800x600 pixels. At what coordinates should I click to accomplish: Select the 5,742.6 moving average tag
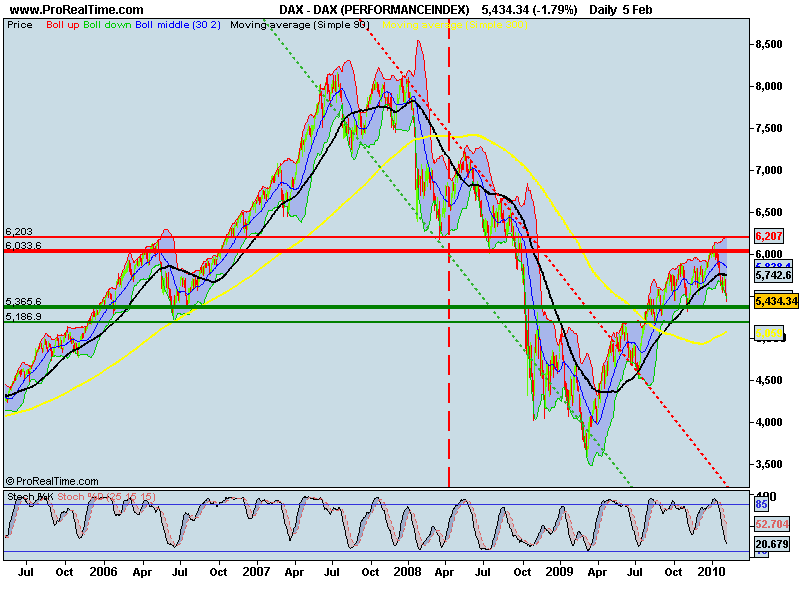[773, 276]
